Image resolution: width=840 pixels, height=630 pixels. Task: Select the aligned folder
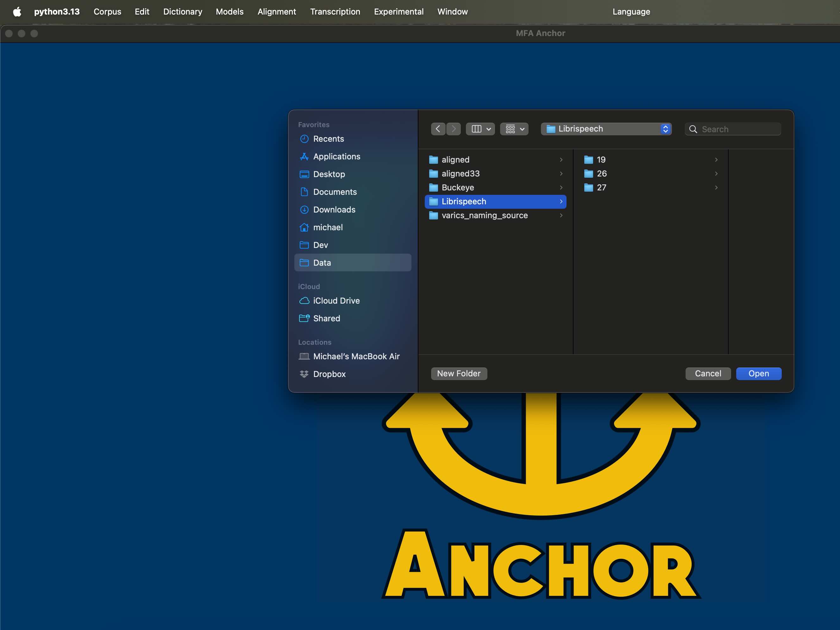click(x=496, y=160)
